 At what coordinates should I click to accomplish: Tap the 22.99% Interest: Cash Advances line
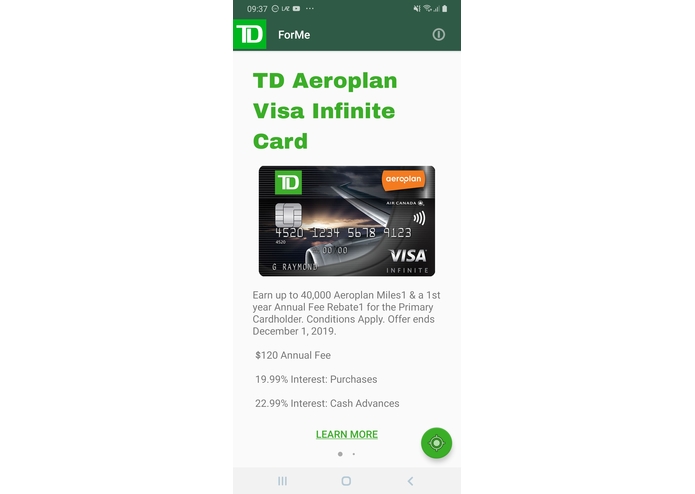pyautogui.click(x=327, y=403)
